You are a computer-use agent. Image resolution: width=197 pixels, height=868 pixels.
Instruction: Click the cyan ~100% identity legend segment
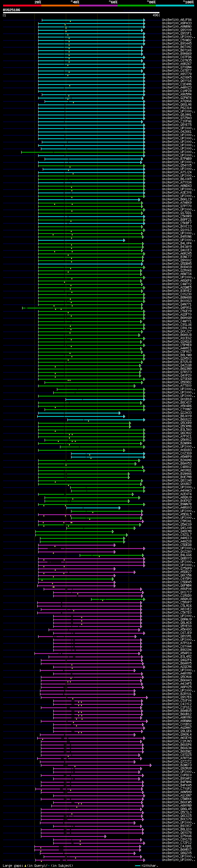pyautogui.click(x=175, y=6)
